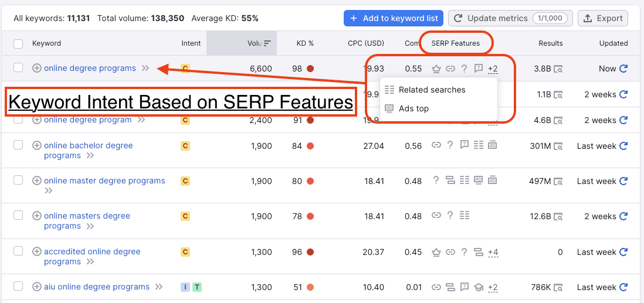644x303 pixels.
Task: Tick the select-all checkbox in table header
Action: tap(18, 43)
